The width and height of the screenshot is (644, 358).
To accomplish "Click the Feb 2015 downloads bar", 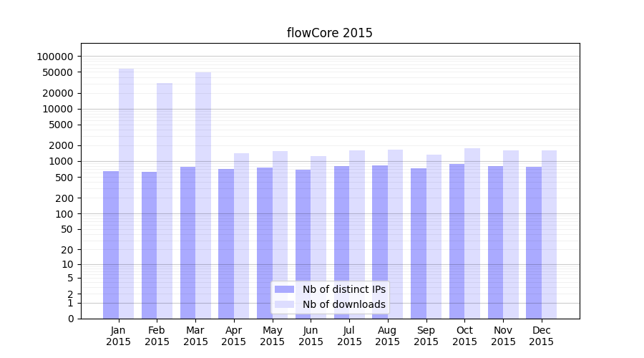I will [x=165, y=200].
